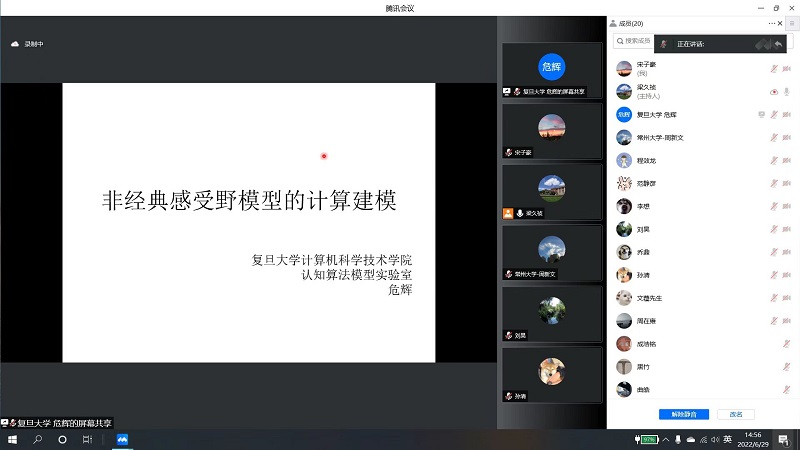Click the 改名 rename button

[736, 414]
